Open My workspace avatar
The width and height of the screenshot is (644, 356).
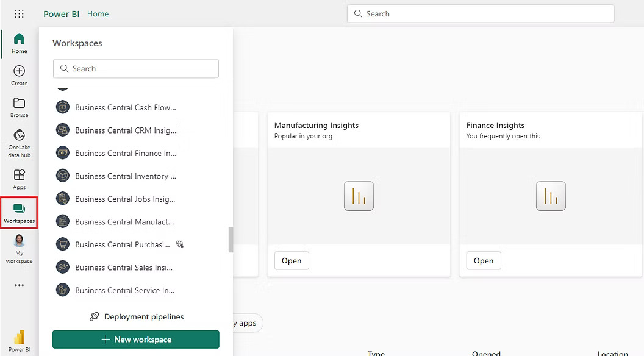point(19,248)
